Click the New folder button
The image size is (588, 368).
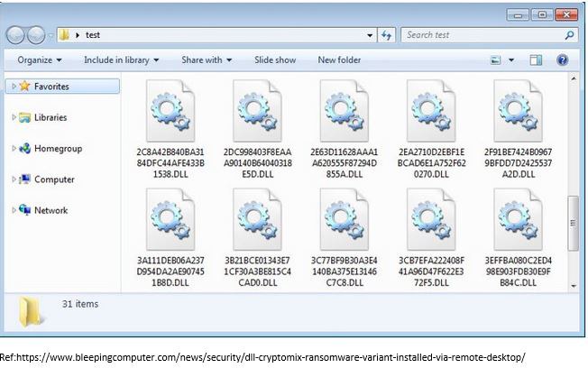pyautogui.click(x=339, y=60)
